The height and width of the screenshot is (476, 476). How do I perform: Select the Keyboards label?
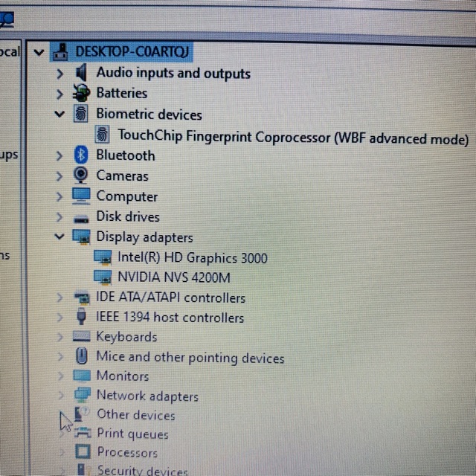pos(127,337)
